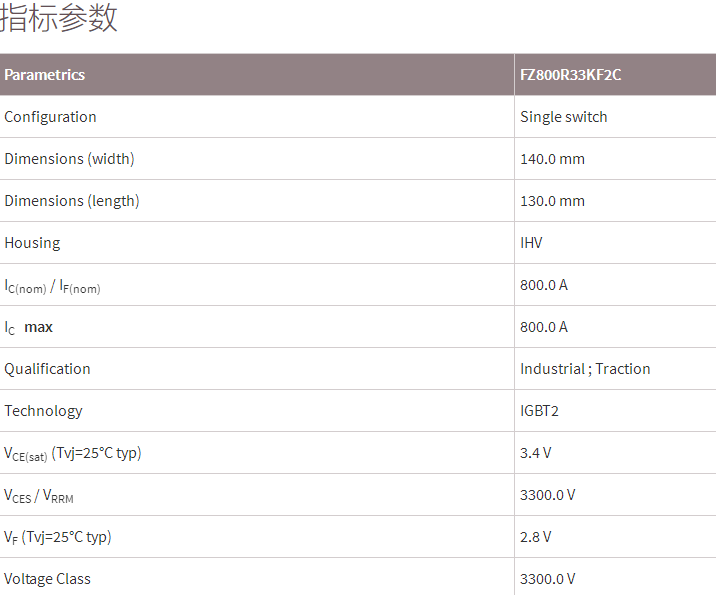Select the 2.8 V forward voltage value

click(535, 537)
